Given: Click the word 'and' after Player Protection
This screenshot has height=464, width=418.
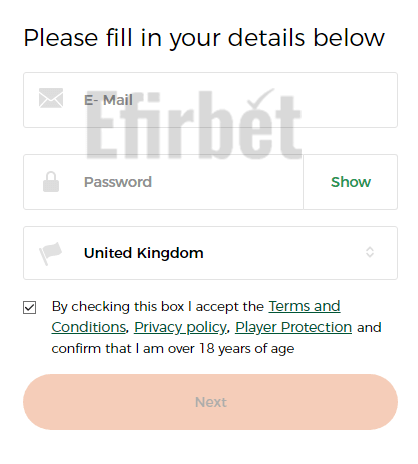Looking at the screenshot, I should pos(369,327).
